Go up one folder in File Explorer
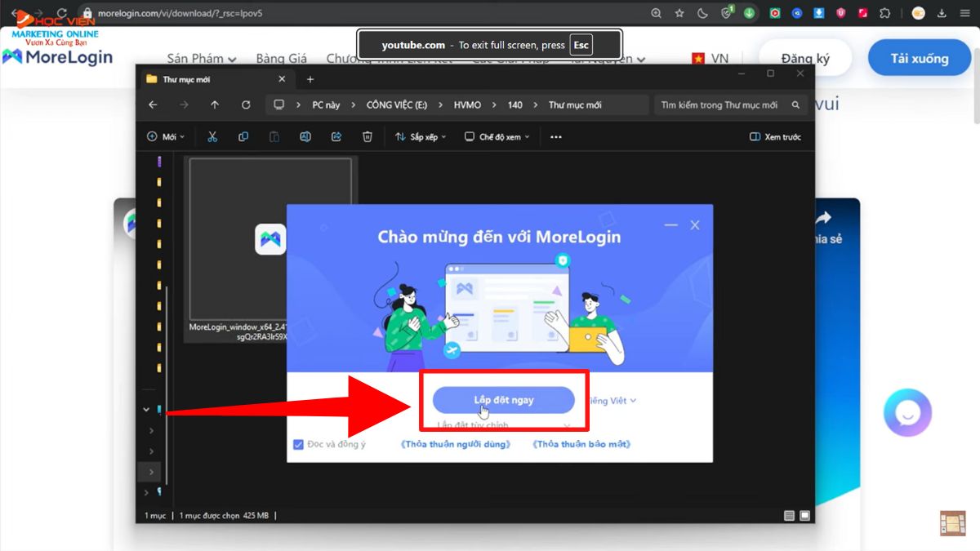 215,105
